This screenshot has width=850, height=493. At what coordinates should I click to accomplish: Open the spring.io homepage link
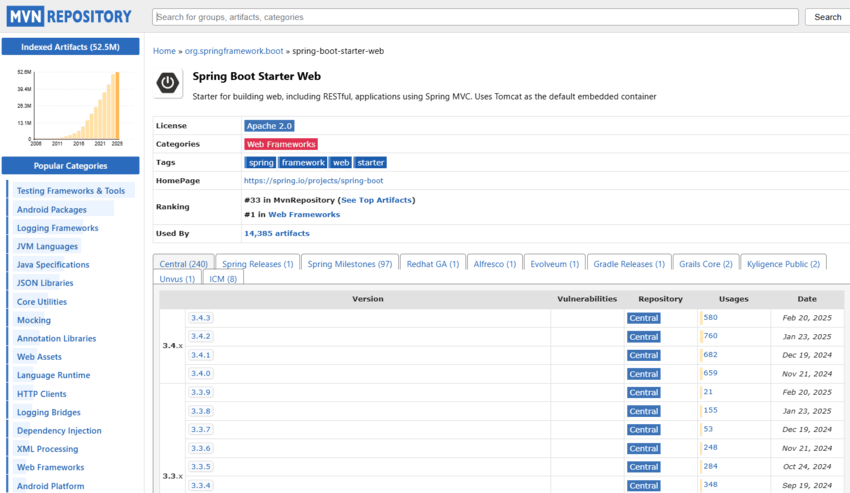tap(313, 181)
